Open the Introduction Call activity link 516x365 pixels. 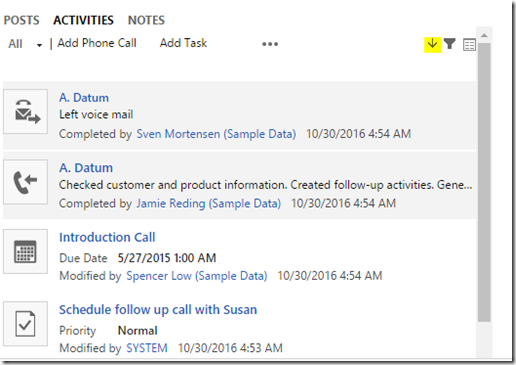pyautogui.click(x=107, y=237)
